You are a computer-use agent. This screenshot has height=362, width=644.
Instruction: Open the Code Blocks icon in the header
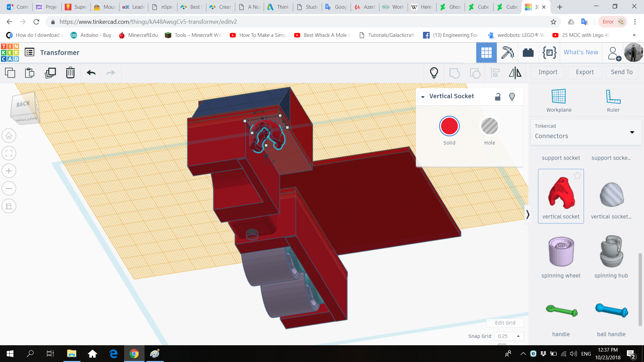click(549, 52)
